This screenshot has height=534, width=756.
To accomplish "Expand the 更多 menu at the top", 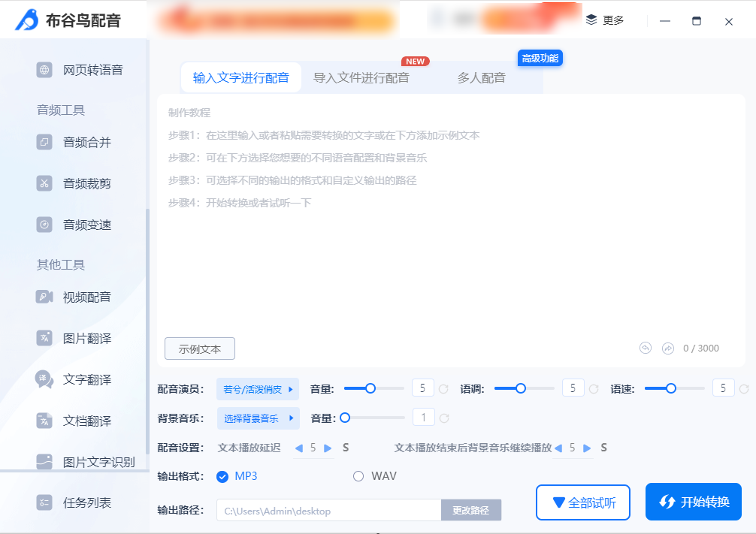I will click(x=606, y=21).
